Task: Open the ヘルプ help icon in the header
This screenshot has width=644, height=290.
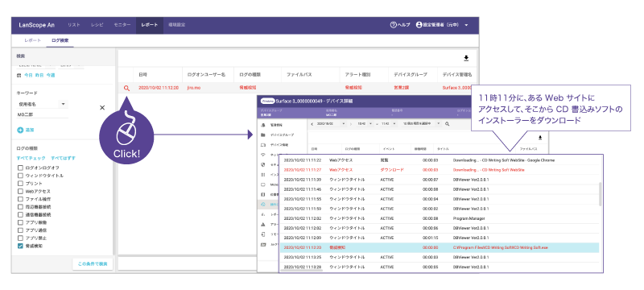Action: [393, 25]
